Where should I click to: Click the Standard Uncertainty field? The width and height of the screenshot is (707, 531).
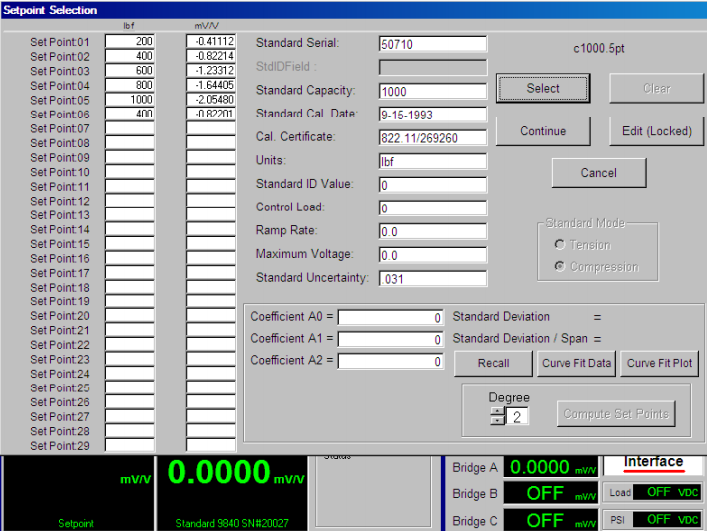click(x=432, y=279)
